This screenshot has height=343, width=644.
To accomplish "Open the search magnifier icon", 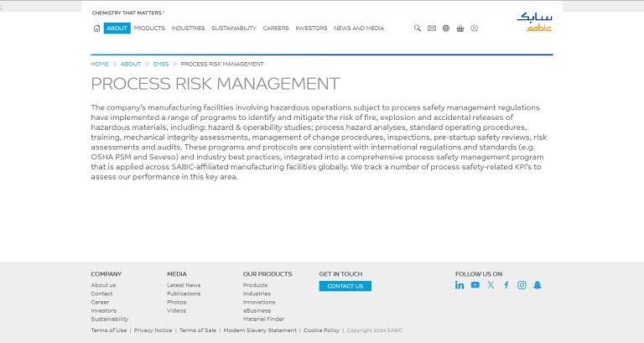I will (x=418, y=28).
